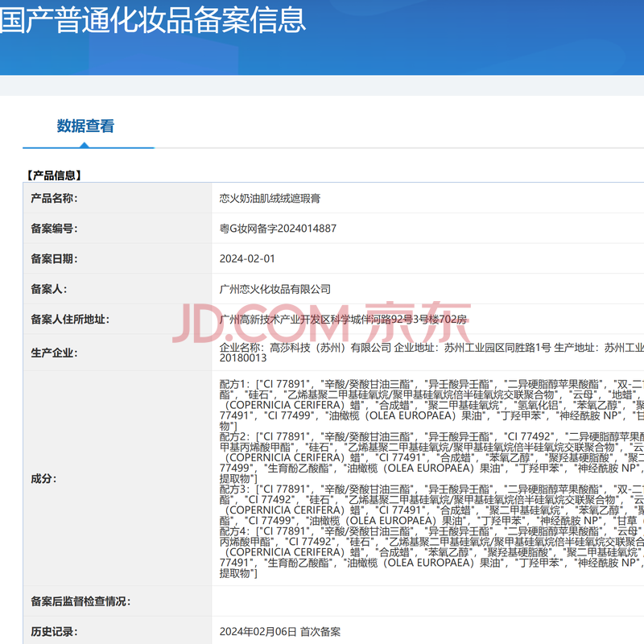Click the start of 配方1 ingredient list
This screenshot has width=644, height=644.
point(235,382)
